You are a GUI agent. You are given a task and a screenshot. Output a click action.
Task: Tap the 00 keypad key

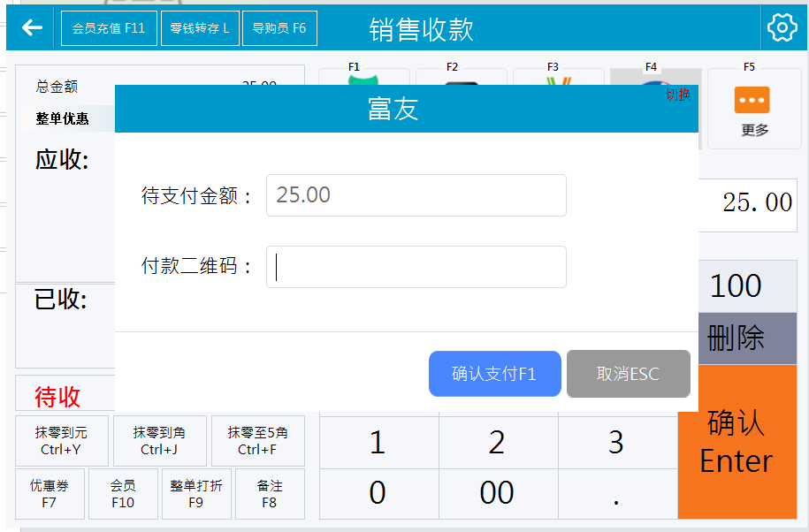click(498, 493)
